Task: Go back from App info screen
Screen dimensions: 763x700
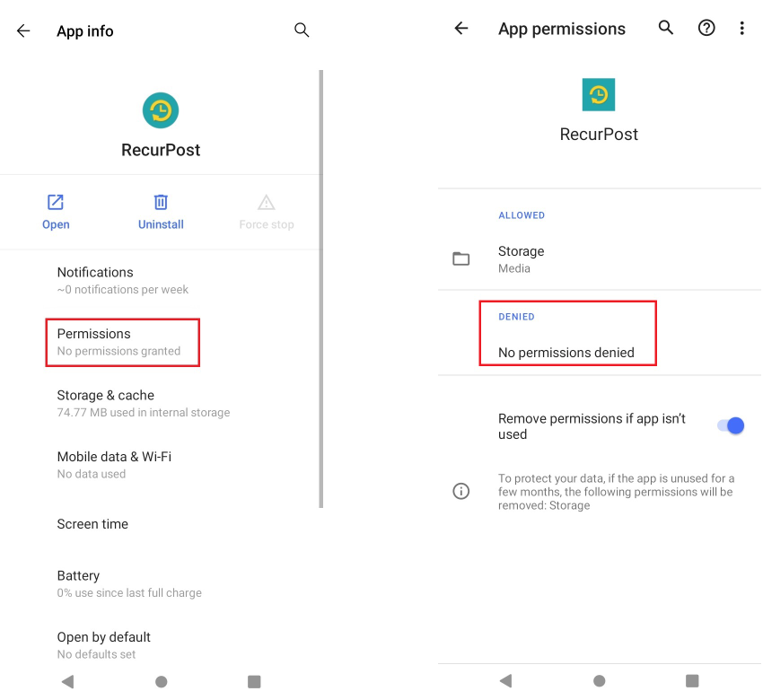Action: coord(23,31)
